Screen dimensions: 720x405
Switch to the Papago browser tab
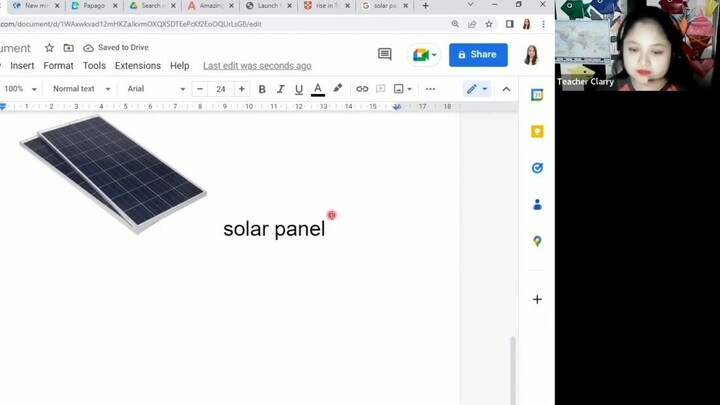point(94,6)
